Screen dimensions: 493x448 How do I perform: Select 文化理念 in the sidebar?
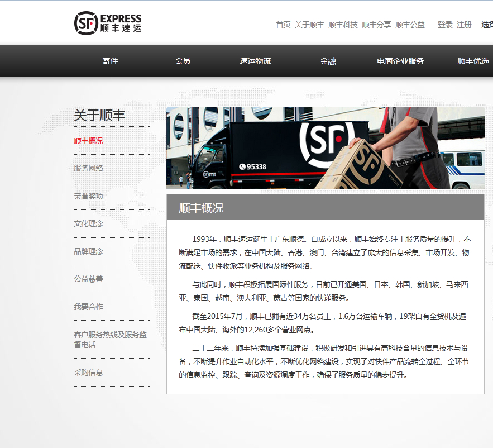tap(88, 223)
